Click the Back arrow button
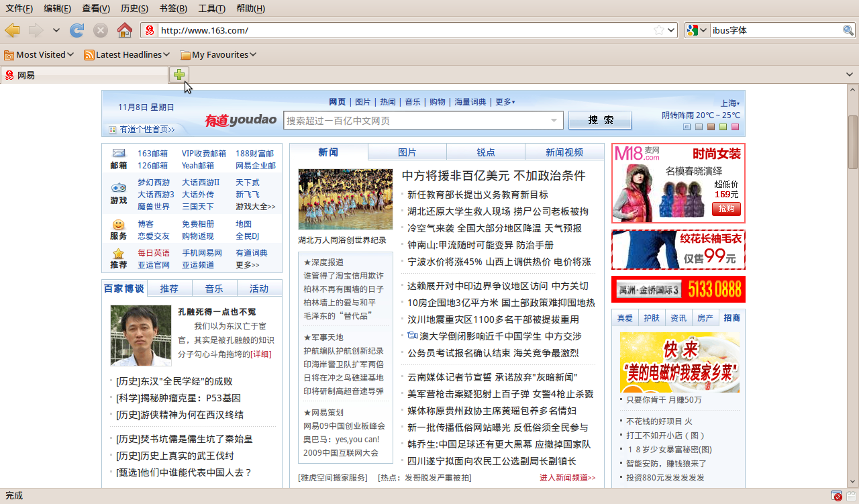The image size is (859, 504). coord(12,30)
